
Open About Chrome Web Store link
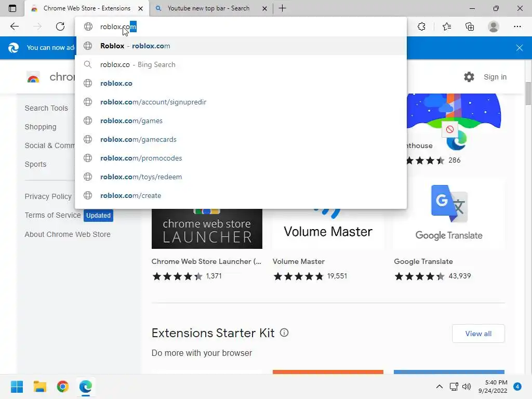click(68, 234)
